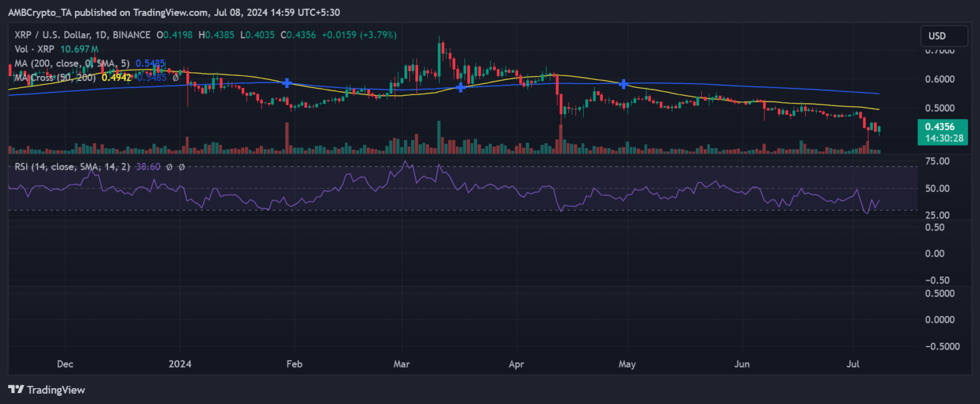
Task: Click the 2024 label on time axis
Action: [181, 365]
